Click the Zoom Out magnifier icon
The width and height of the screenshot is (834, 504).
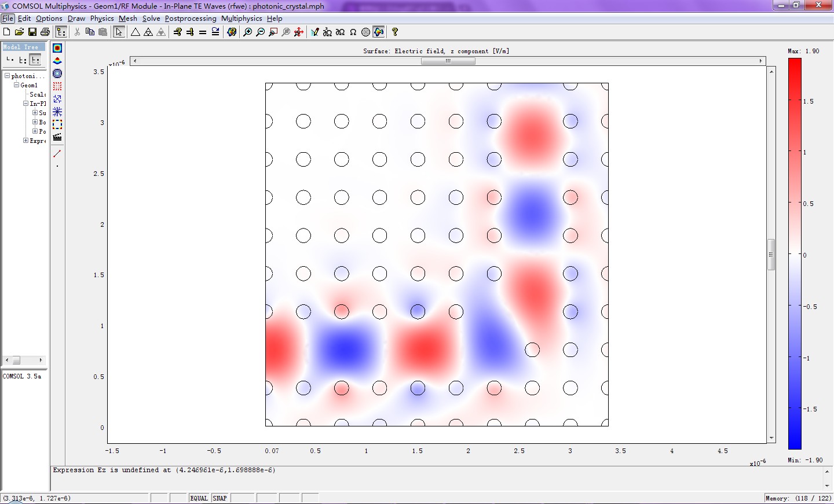pyautogui.click(x=261, y=32)
